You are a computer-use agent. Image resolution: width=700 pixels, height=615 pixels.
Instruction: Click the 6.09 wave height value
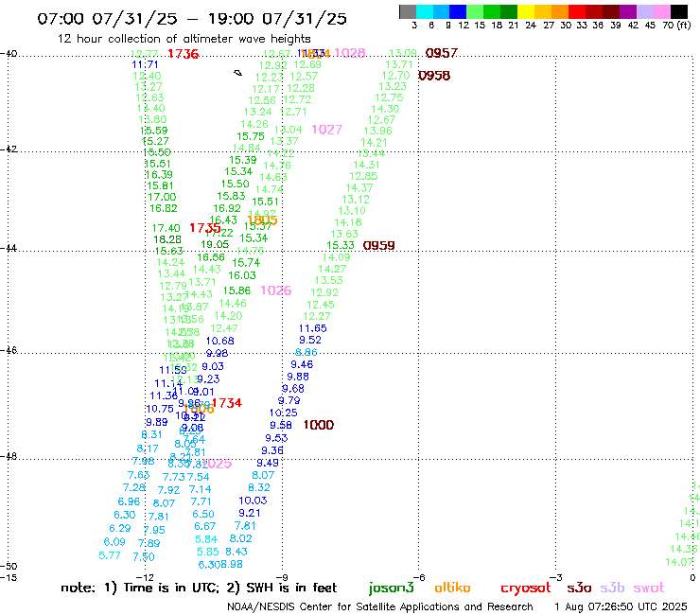[114, 542]
